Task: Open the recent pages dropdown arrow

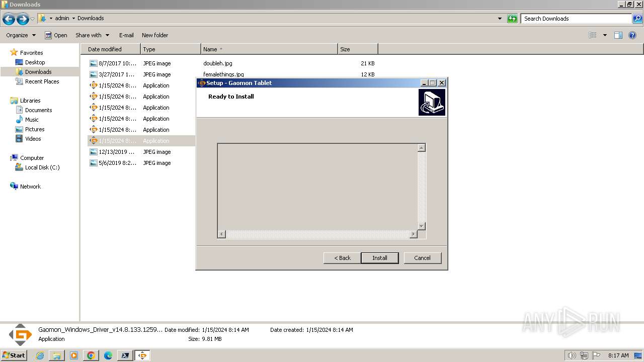Action: 33,19
